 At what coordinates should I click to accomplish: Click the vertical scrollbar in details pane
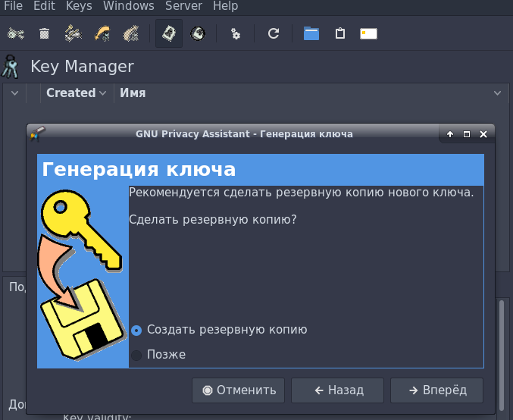click(502, 356)
